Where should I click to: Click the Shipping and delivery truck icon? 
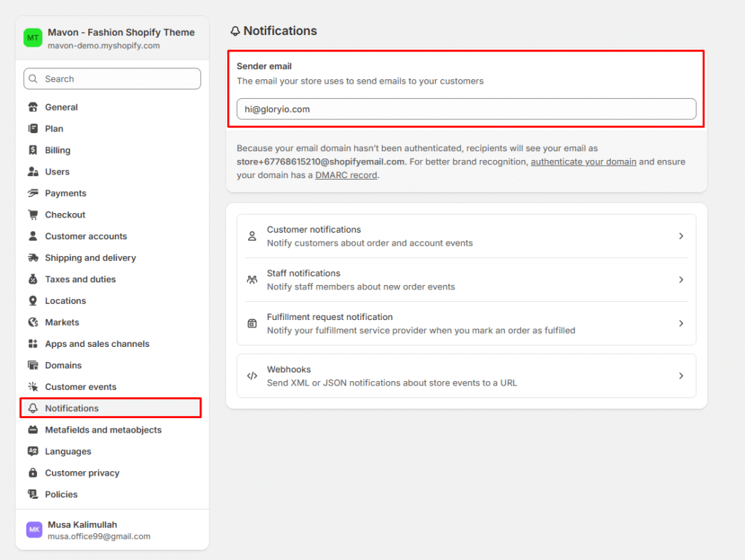click(33, 258)
